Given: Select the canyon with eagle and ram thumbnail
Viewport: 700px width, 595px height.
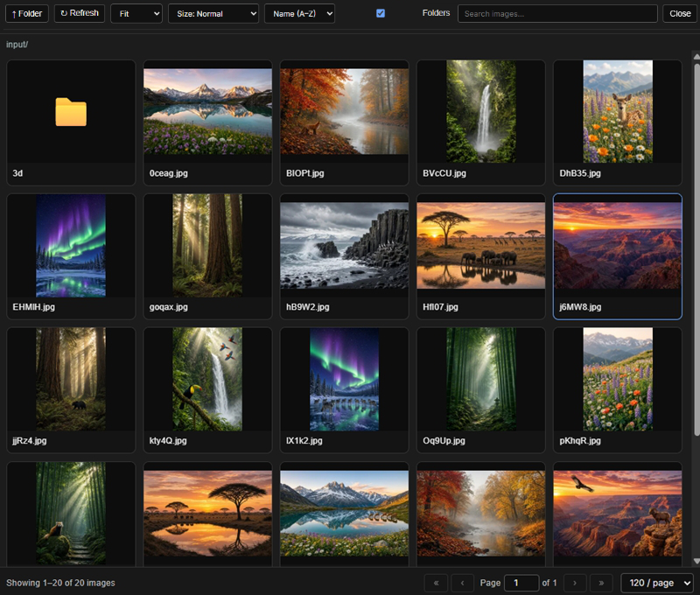Looking at the screenshot, I should click(x=618, y=513).
